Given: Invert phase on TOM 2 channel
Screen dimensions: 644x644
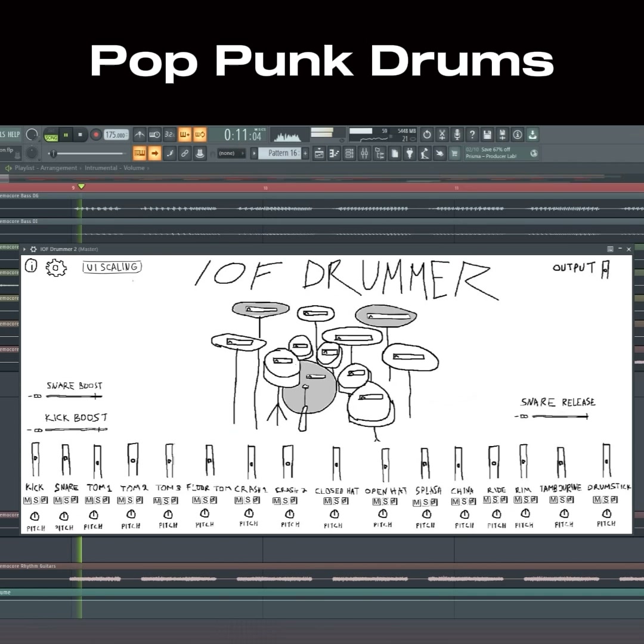Looking at the screenshot, I should [139, 500].
